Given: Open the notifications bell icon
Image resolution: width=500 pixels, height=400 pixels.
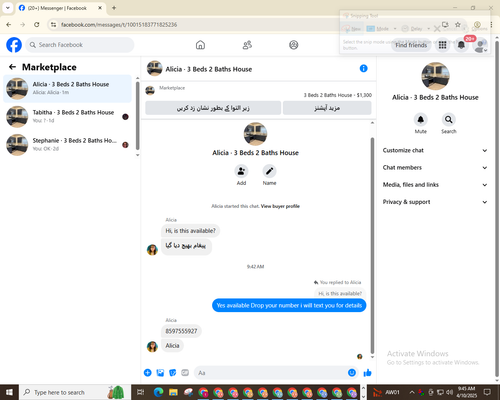Looking at the screenshot, I should pos(461,45).
